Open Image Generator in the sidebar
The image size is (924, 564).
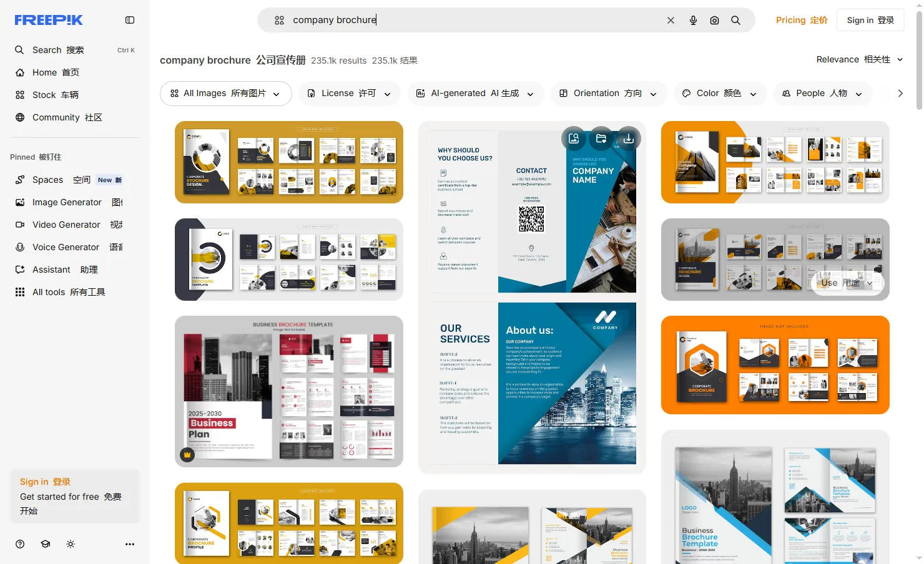[x=67, y=202]
